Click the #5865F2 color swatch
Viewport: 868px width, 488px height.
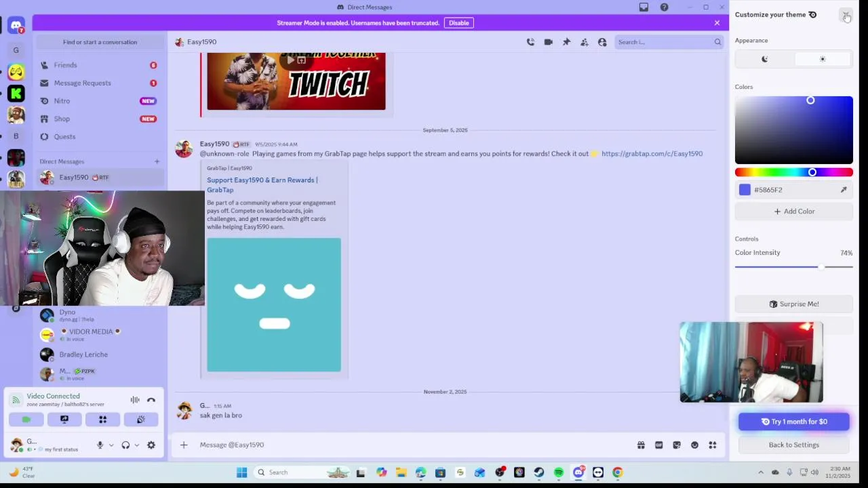pyautogui.click(x=745, y=190)
